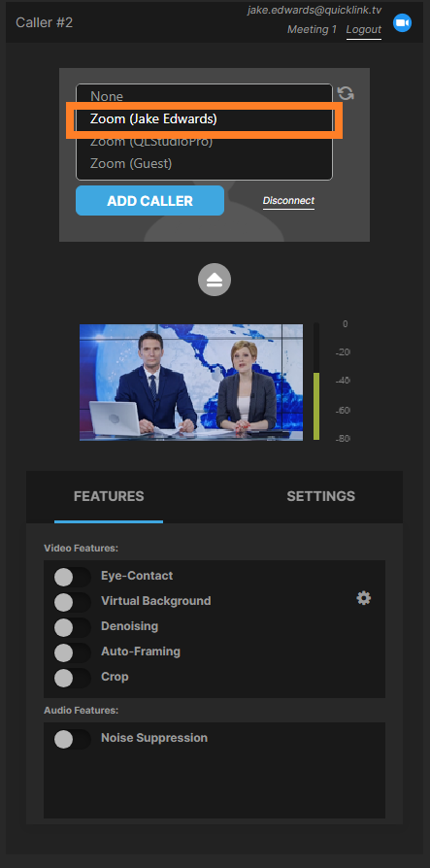Pick Zoom (QLStudioPro) option
The height and width of the screenshot is (868, 430).
pyautogui.click(x=204, y=142)
